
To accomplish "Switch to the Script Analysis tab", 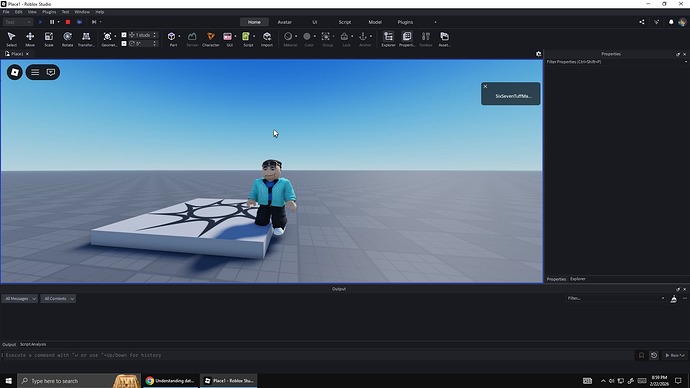I will (x=33, y=344).
